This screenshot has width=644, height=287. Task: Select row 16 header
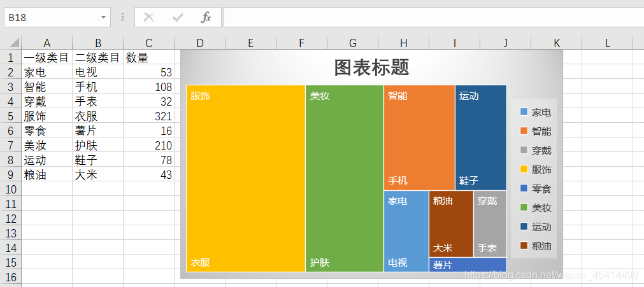pyautogui.click(x=11, y=277)
